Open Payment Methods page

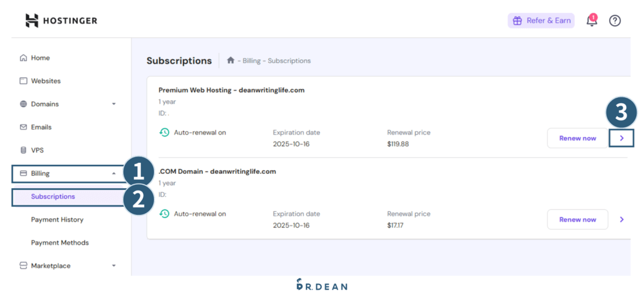pos(60,243)
